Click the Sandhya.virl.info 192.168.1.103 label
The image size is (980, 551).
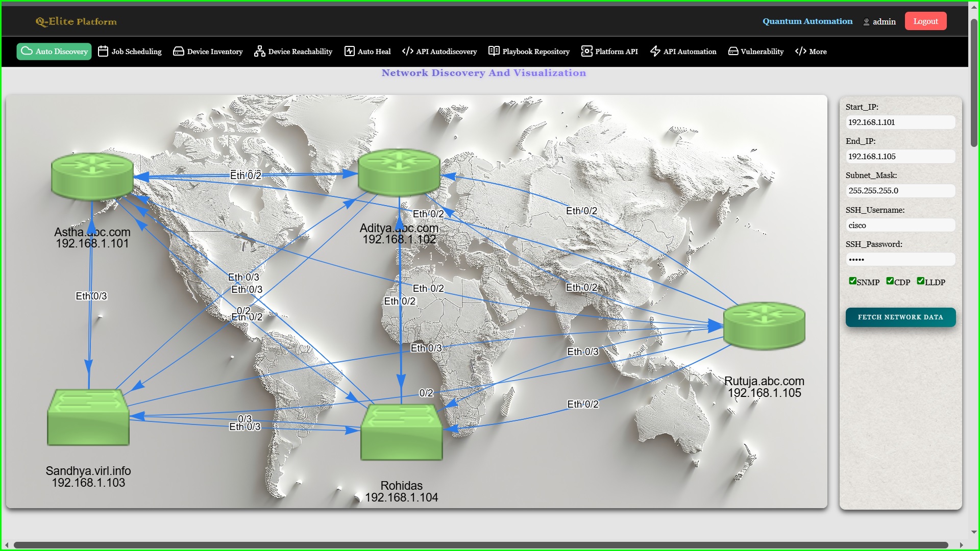(x=88, y=477)
